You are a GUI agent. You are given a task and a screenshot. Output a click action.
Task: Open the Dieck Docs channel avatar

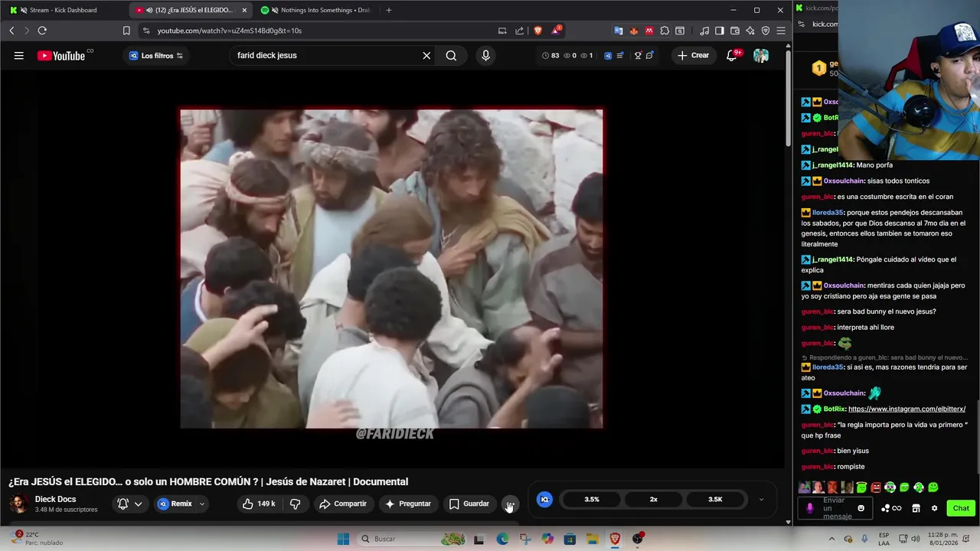pos(18,504)
